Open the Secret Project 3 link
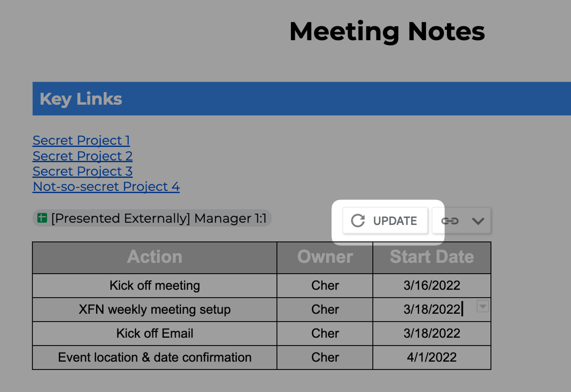Viewport: 571px width, 392px height. 83,171
